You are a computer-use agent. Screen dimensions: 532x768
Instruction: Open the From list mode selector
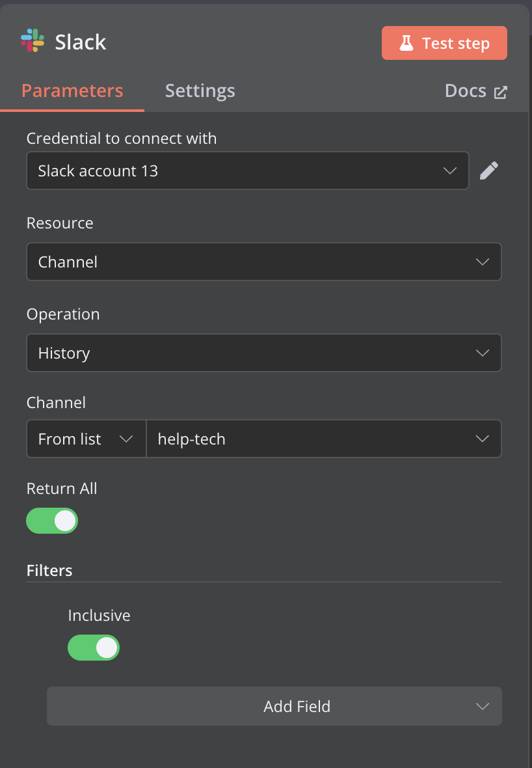86,439
